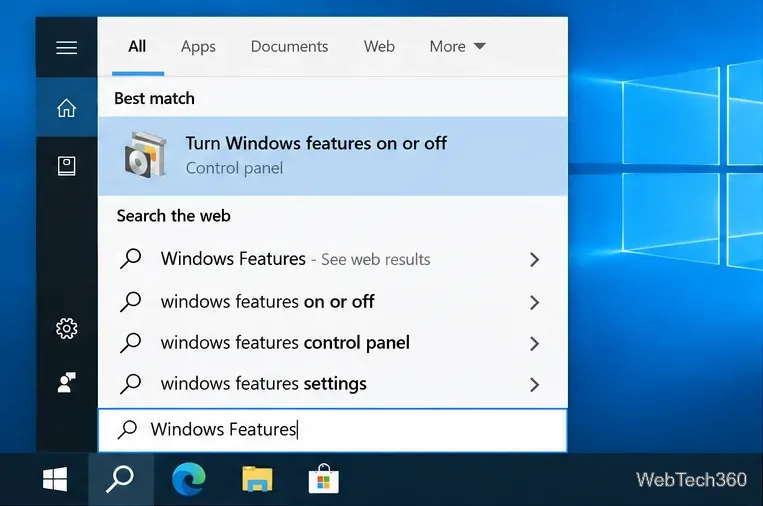
Task: Click the taskbar search magnifier button
Action: [x=120, y=480]
